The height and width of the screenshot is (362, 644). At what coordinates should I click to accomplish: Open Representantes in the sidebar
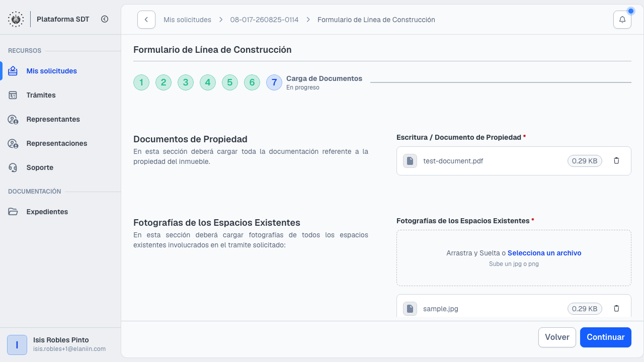click(60, 119)
